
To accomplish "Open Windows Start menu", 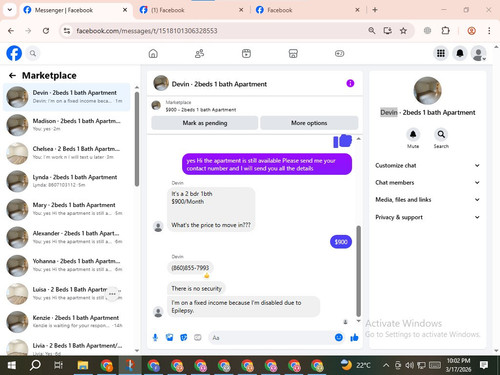I will [11, 365].
